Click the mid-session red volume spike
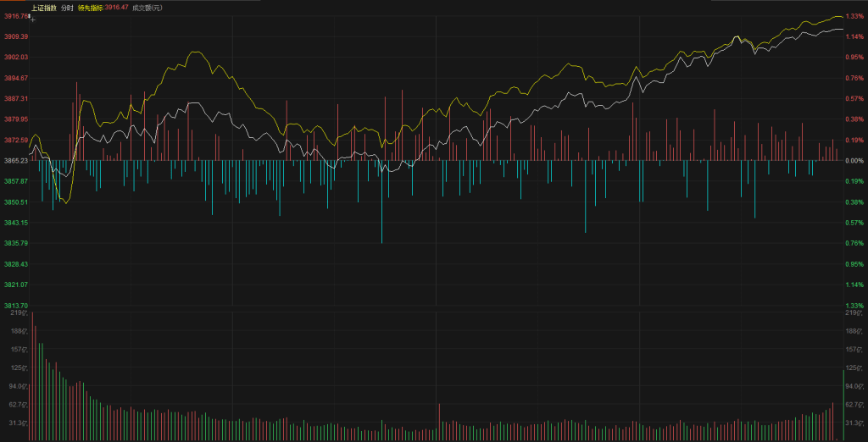Screen dimensions: 868x442 439,421
